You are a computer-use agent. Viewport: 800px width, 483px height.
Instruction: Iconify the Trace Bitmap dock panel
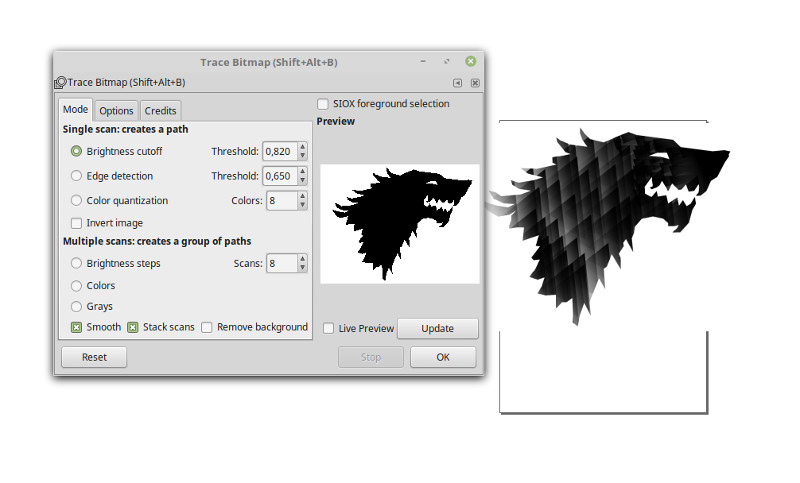pos(457,83)
